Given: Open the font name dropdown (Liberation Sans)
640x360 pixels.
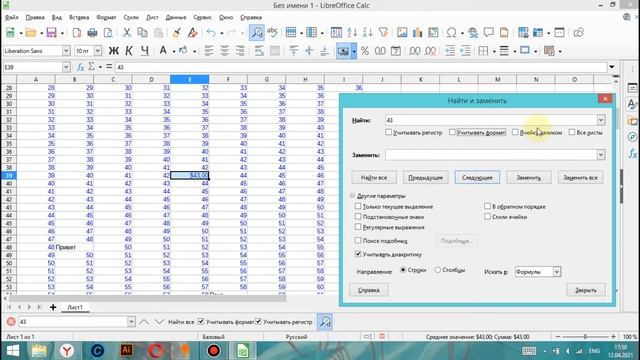Looking at the screenshot, I should click(66, 51).
